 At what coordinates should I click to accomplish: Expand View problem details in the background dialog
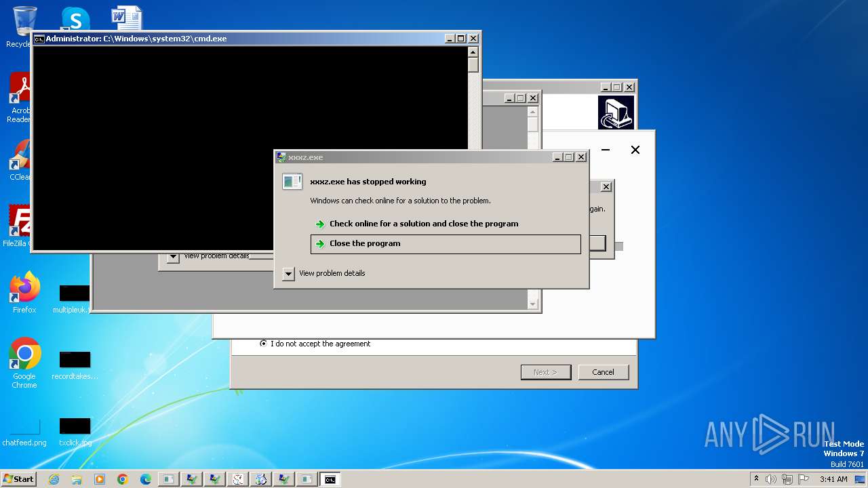(x=173, y=257)
